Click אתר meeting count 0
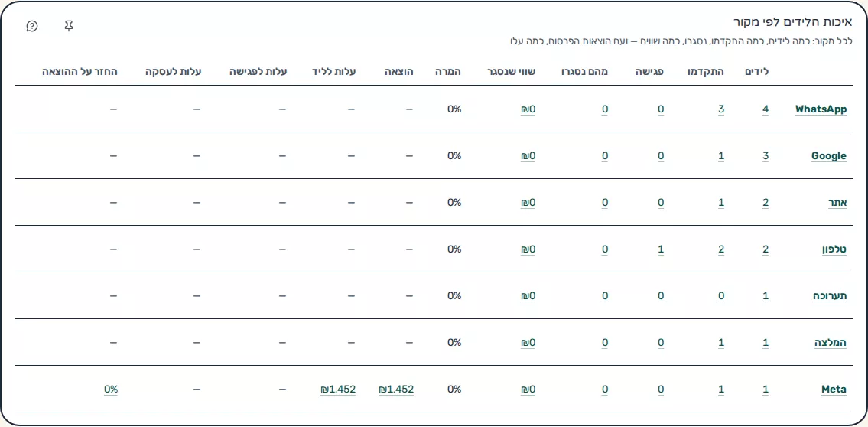This screenshot has width=868, height=427. [x=661, y=203]
